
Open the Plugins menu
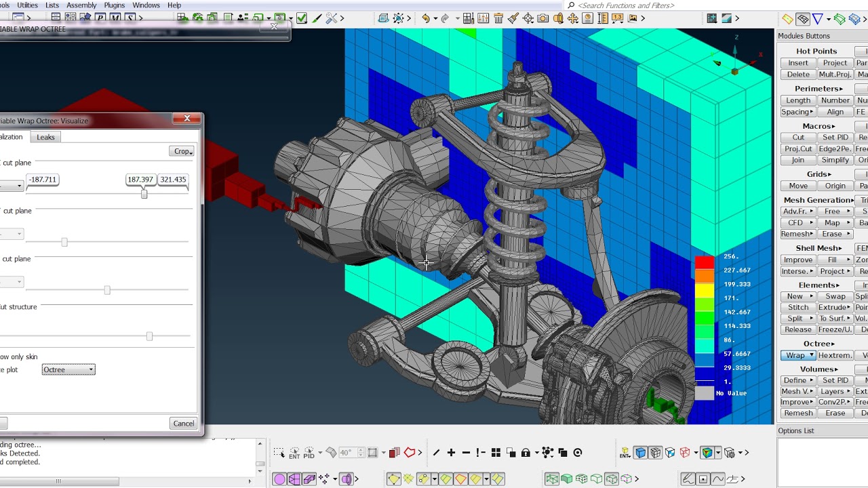tap(114, 5)
